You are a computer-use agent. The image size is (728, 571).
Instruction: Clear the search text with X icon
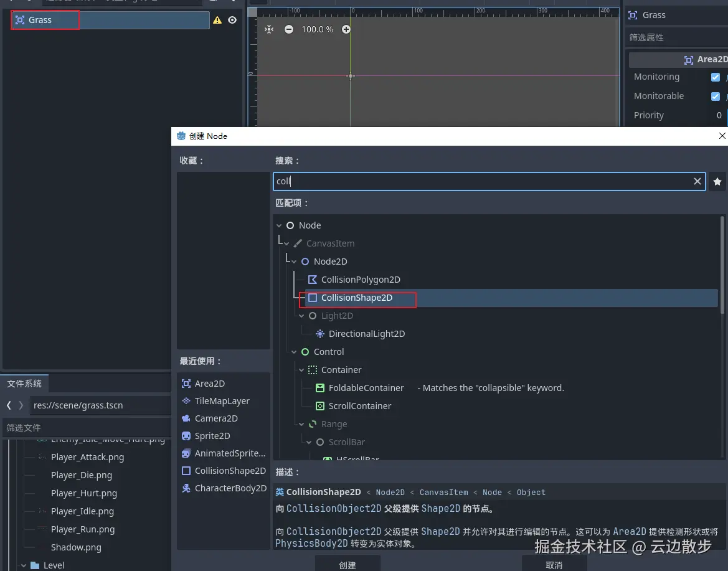point(697,182)
